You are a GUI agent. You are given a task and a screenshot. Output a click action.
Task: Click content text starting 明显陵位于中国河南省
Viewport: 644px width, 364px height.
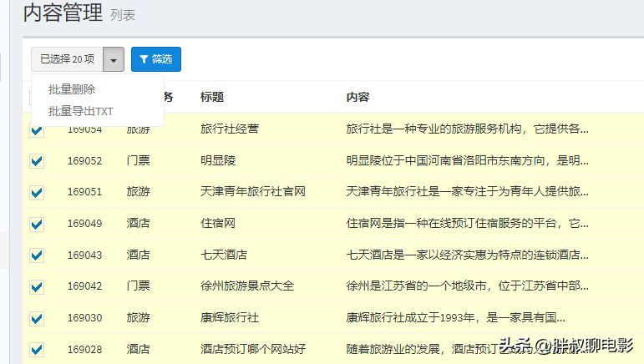[x=468, y=160]
